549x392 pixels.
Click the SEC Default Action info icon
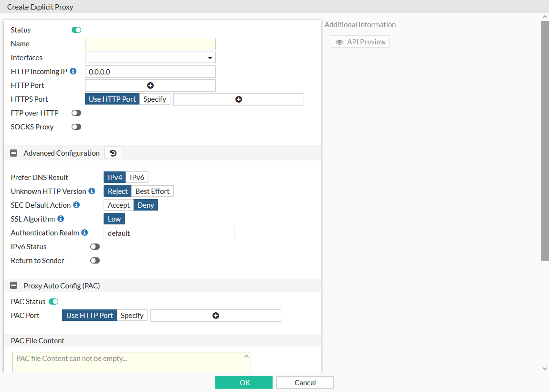pos(76,205)
